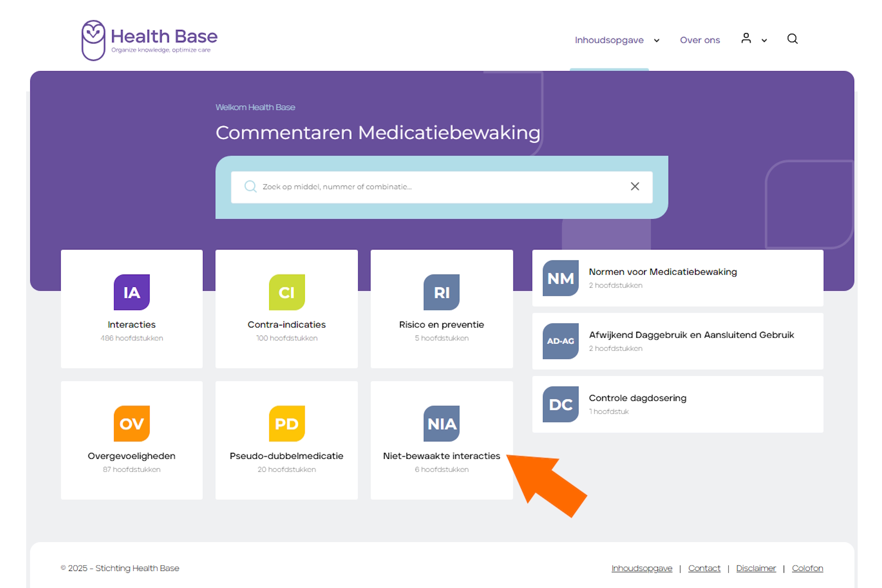
Task: Expand the Inhoudsopgave dropdown chevron
Action: point(657,40)
